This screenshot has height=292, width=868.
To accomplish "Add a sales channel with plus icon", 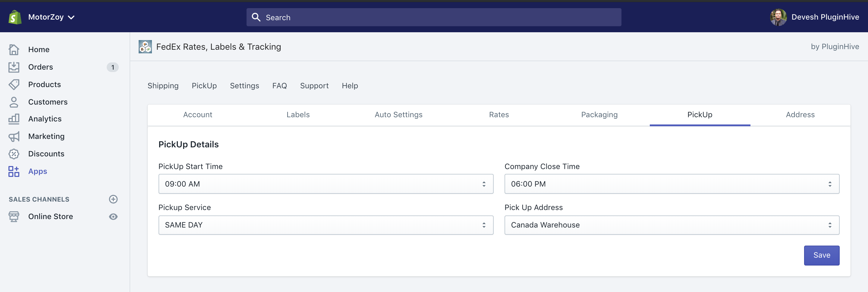I will (x=113, y=199).
